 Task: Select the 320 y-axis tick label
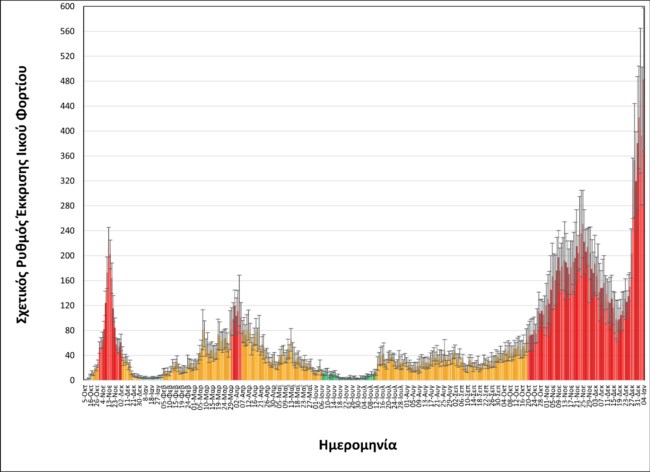tap(67, 181)
